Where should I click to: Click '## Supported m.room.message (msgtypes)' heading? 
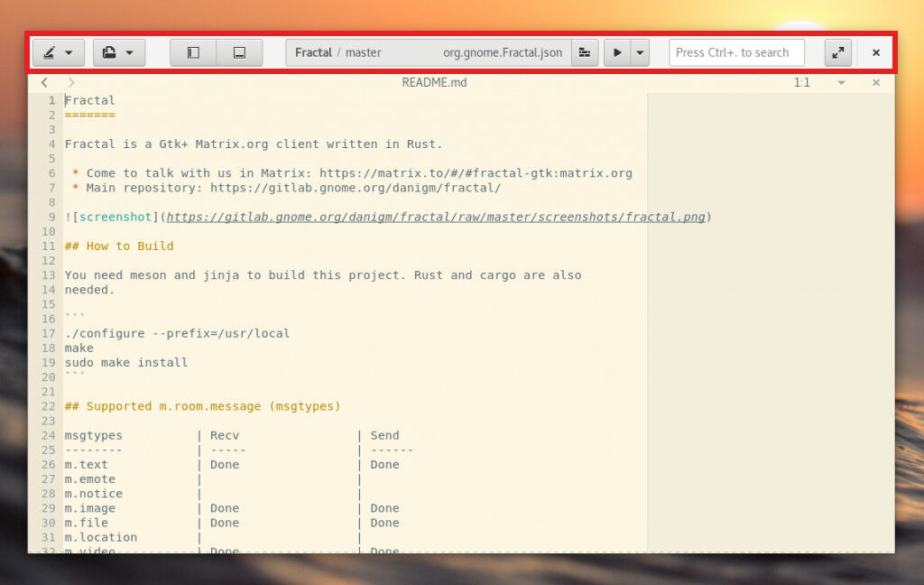pyautogui.click(x=203, y=406)
